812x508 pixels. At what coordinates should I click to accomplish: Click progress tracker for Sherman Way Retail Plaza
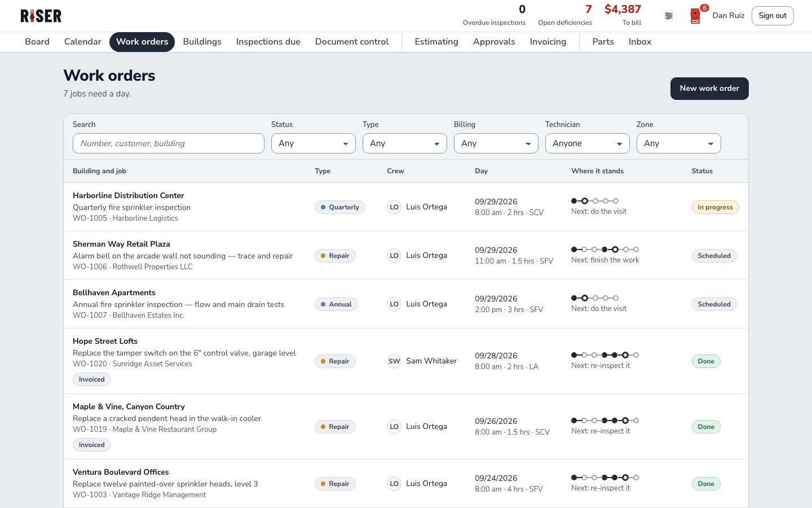pos(605,249)
